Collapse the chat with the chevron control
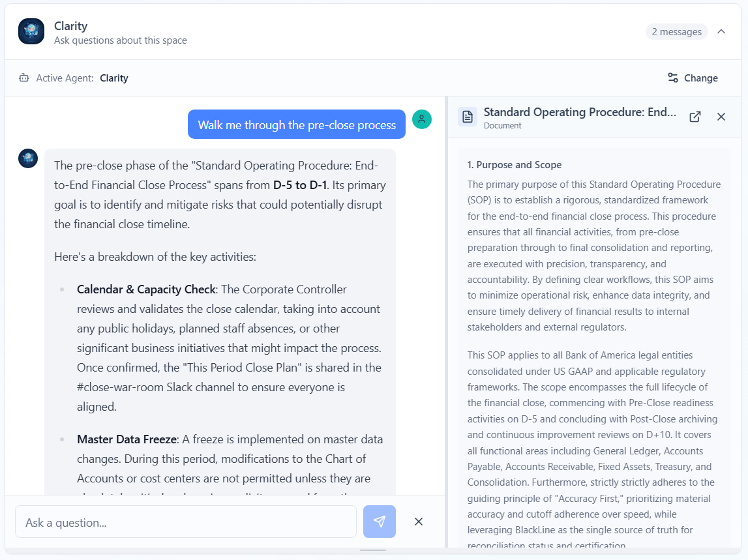 pos(721,31)
